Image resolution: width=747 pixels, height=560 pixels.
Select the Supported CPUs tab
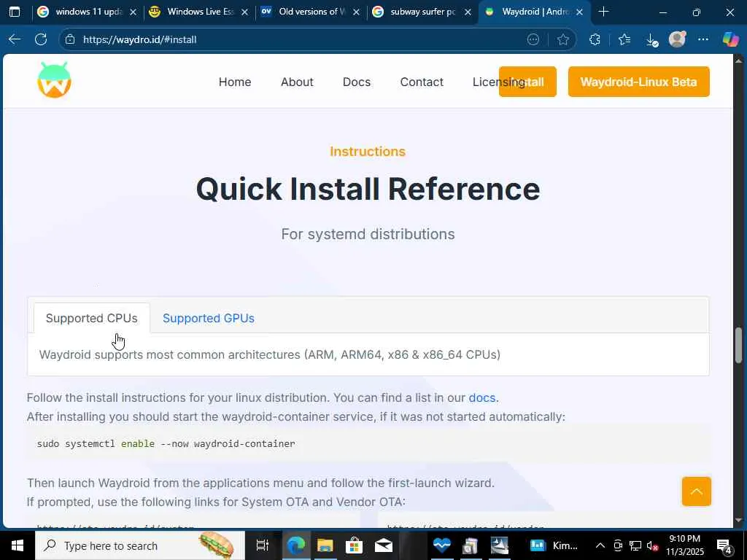coord(91,318)
